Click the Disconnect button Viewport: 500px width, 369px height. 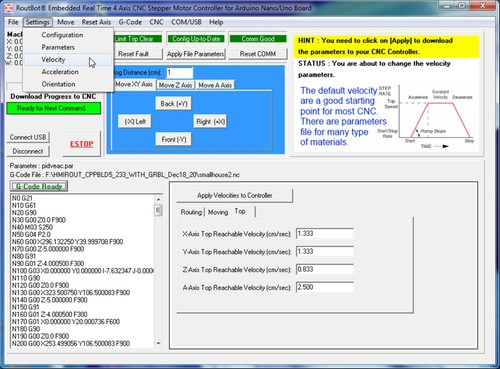tap(28, 151)
